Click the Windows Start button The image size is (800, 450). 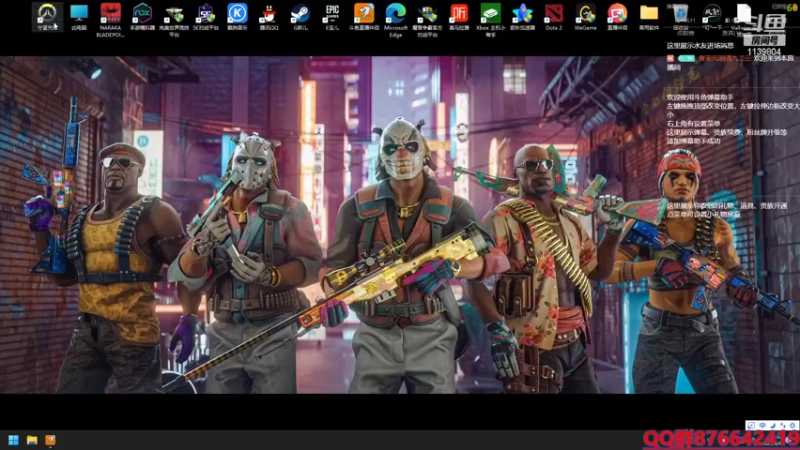[14, 440]
